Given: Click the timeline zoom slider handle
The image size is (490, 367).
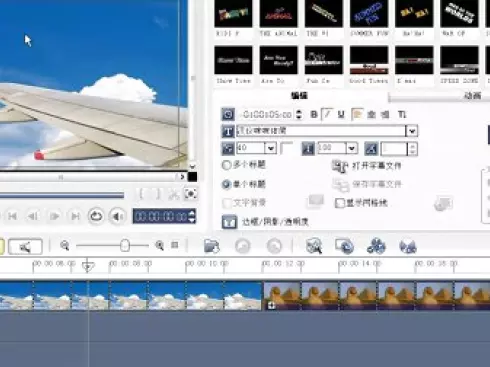Looking at the screenshot, I should point(125,245).
